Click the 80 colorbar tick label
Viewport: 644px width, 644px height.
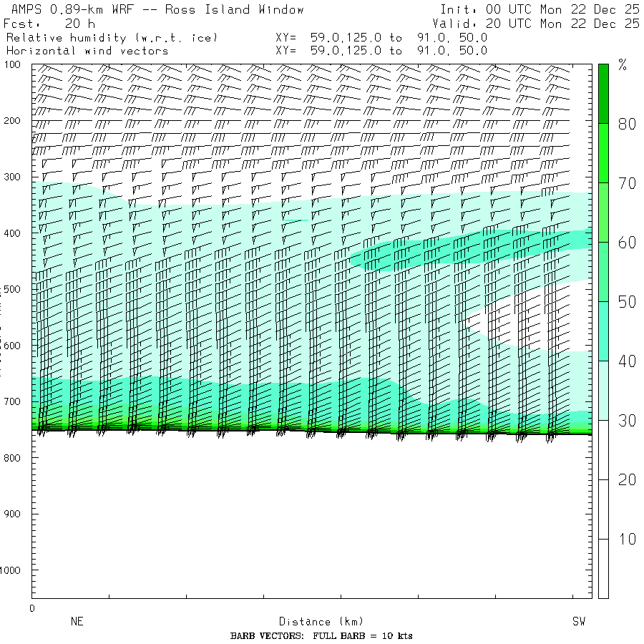coord(627,124)
